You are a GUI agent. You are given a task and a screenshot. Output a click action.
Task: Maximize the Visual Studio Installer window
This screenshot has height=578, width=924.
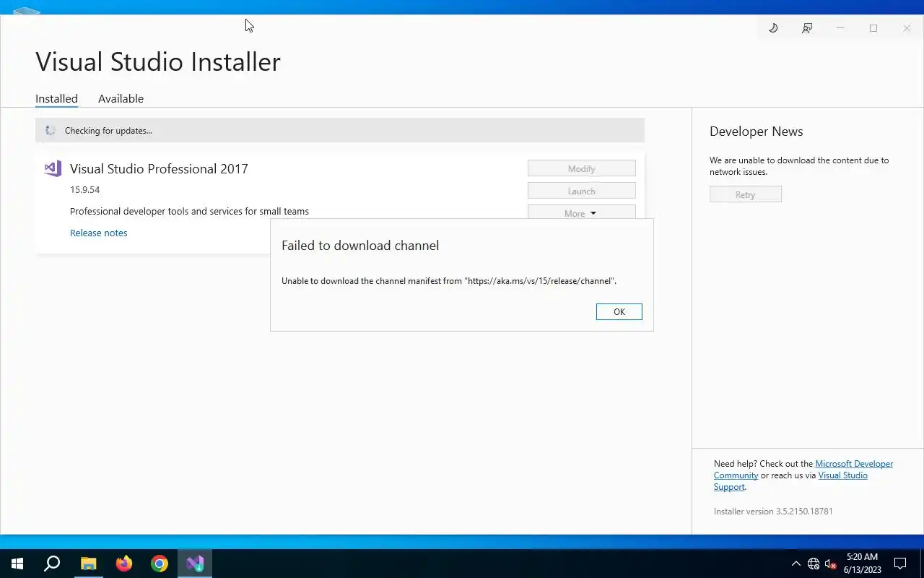pos(873,28)
